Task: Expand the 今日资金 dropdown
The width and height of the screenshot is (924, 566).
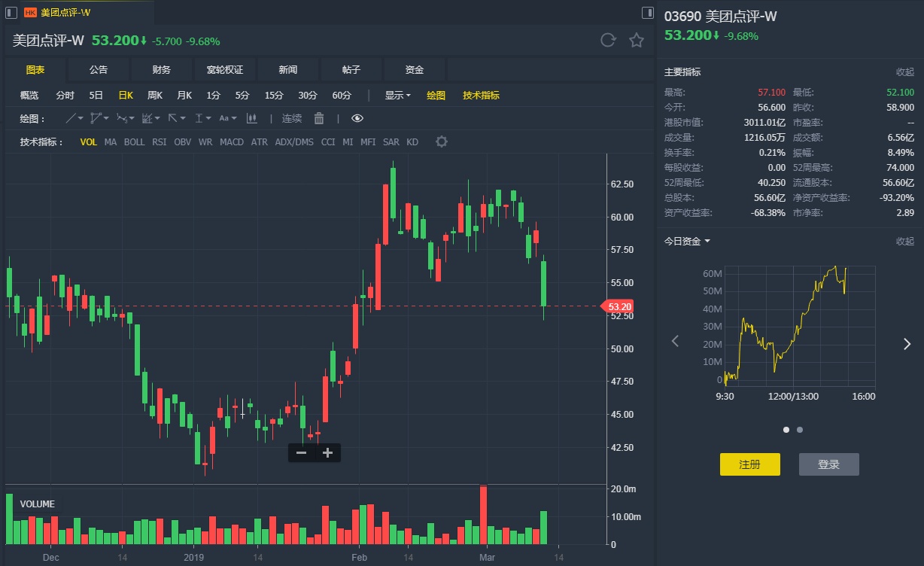Action: click(x=687, y=241)
